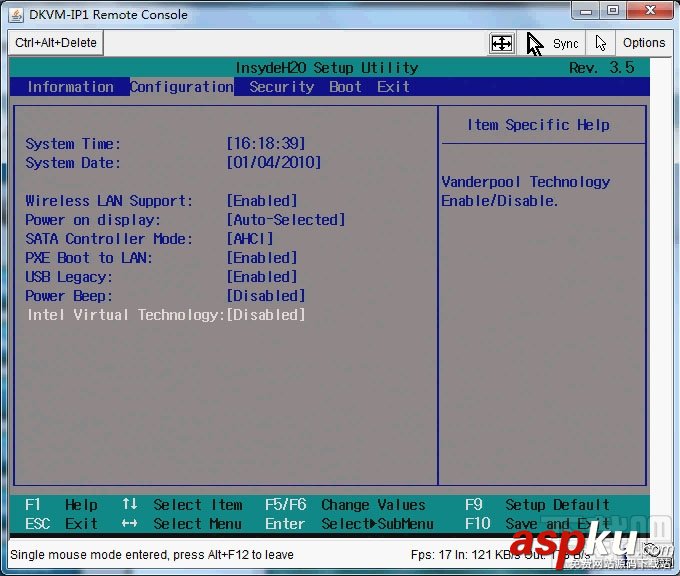Click the F5/F6 Change Values hint
This screenshot has width=680, height=576.
click(345, 504)
